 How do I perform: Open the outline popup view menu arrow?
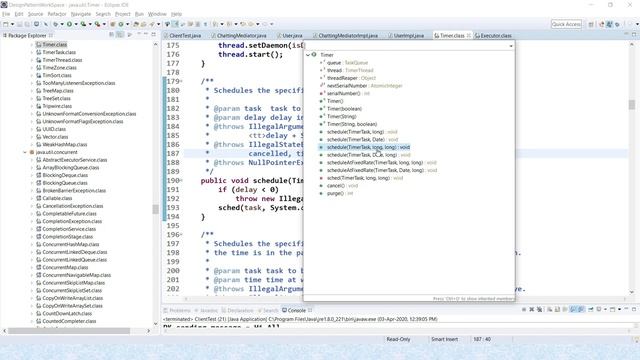point(511,46)
